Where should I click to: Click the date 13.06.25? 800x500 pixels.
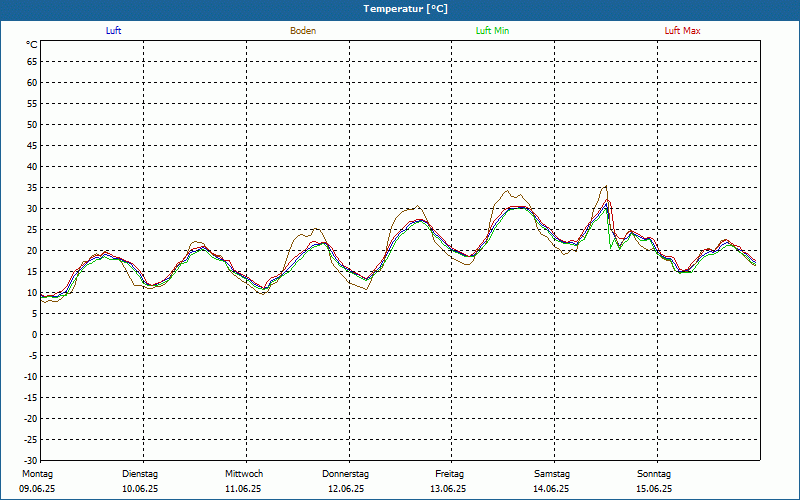448,489
